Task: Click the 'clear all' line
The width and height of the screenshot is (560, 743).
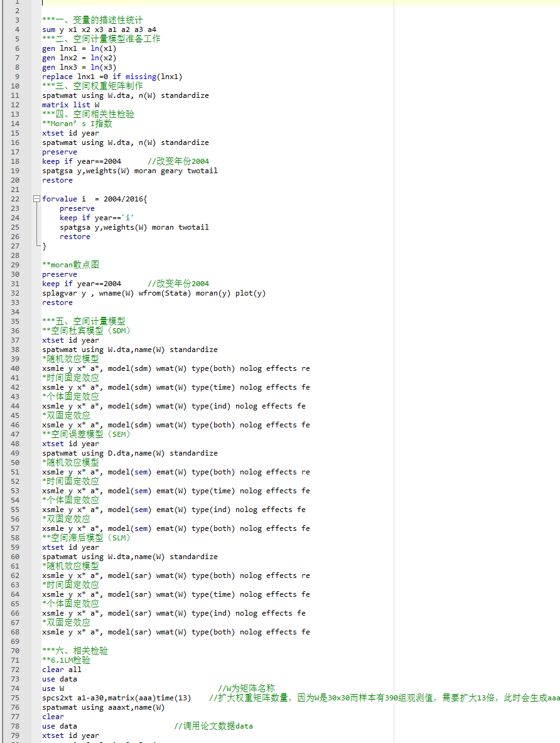Action: pyautogui.click(x=62, y=670)
